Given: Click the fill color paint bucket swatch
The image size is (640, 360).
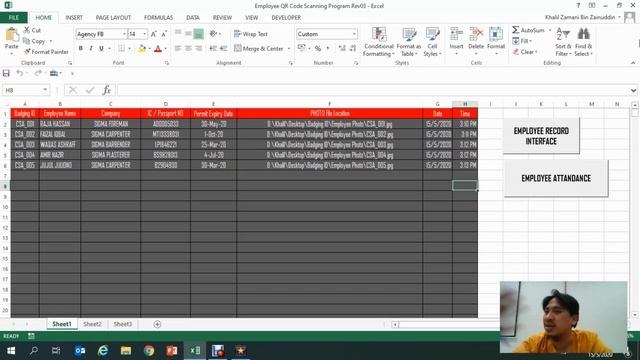Looking at the screenshot, I should 142,49.
